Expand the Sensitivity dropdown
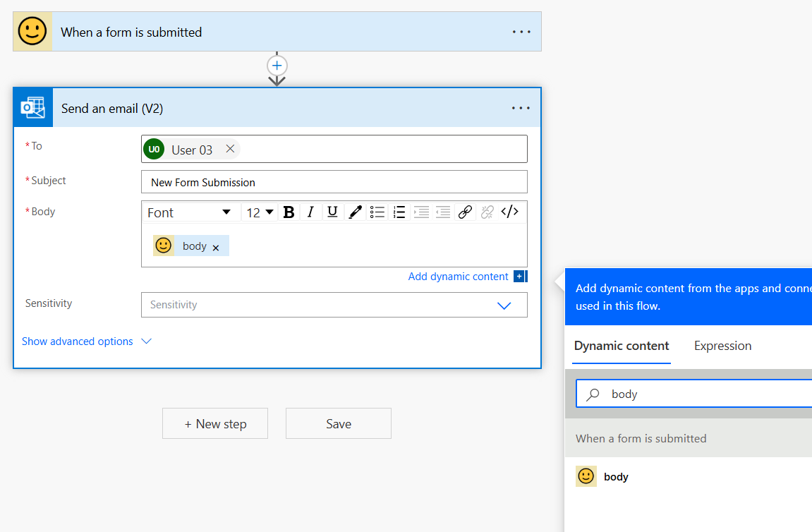Viewport: 812px width, 532px height. point(504,306)
